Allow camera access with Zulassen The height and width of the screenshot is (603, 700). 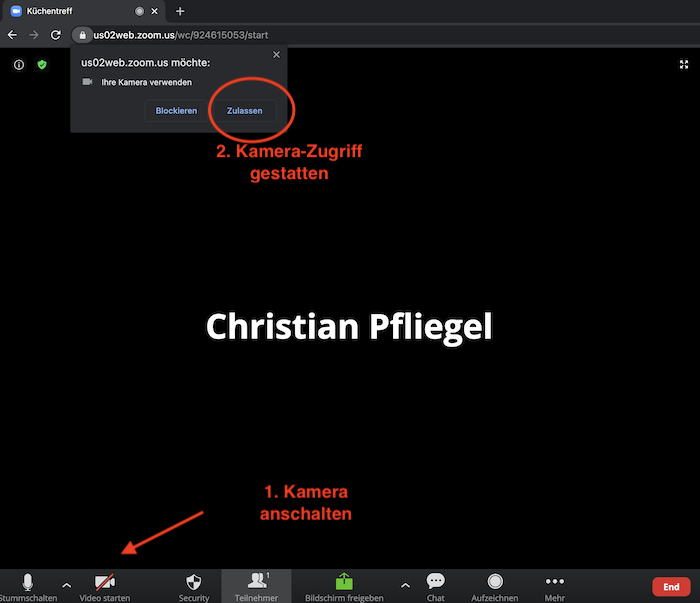tap(245, 111)
